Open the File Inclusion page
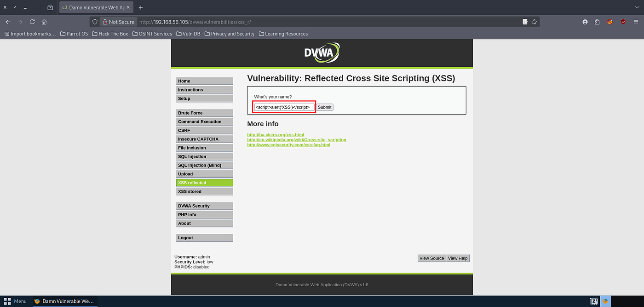 click(x=204, y=148)
